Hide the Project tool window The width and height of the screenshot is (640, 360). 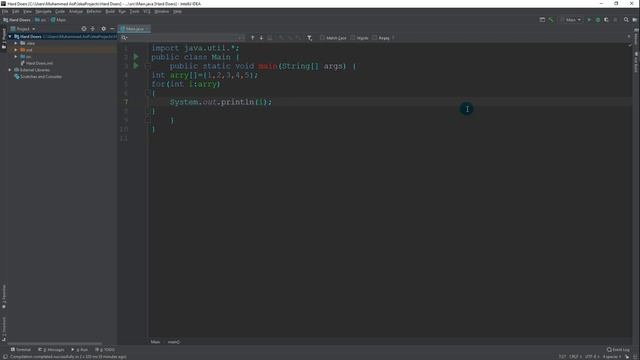[x=112, y=29]
